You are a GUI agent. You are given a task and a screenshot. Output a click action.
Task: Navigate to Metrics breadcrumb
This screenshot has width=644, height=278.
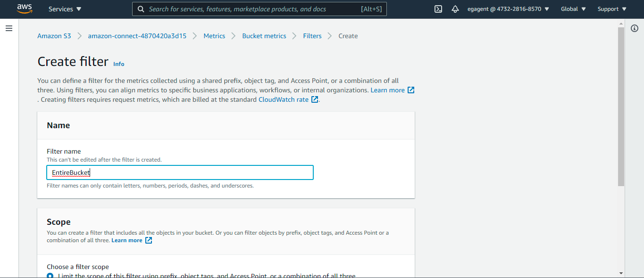tap(214, 36)
